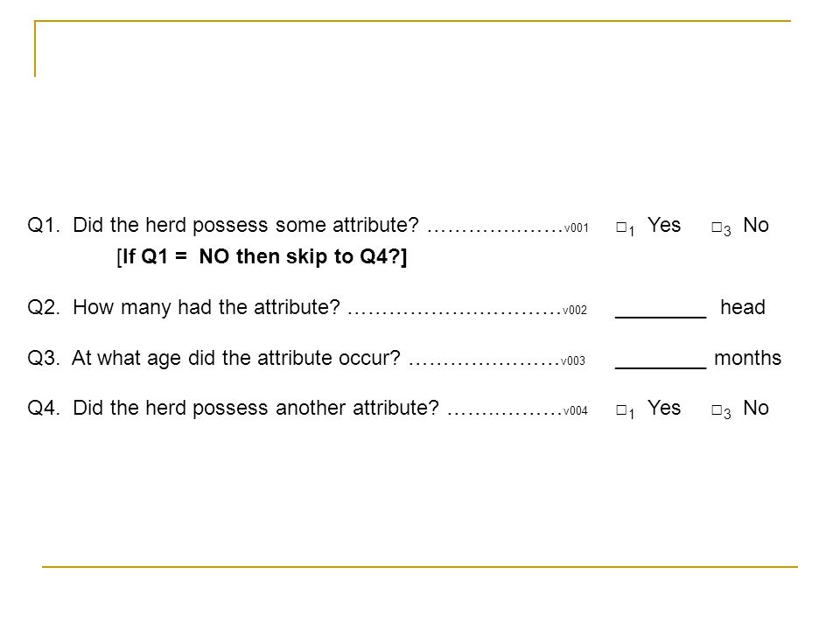Click the v001 variable code label
Image resolution: width=840 pixels, height=630 pixels.
577,228
